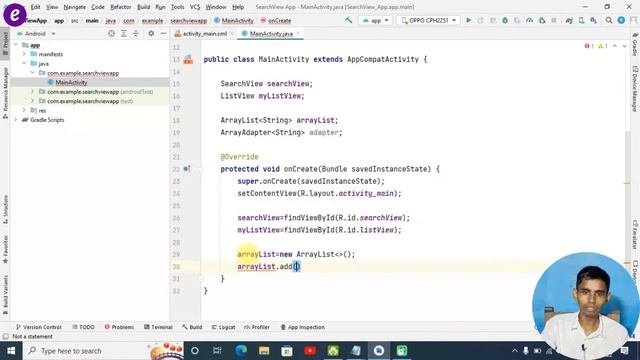Go to next highlighted error down arrow
The image size is (640, 360).
coord(624,46)
